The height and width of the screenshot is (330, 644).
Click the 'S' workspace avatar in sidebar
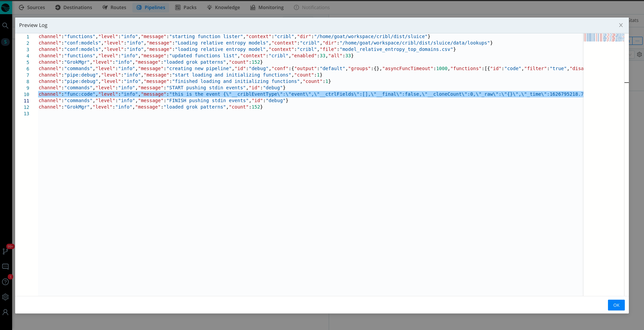[5, 42]
